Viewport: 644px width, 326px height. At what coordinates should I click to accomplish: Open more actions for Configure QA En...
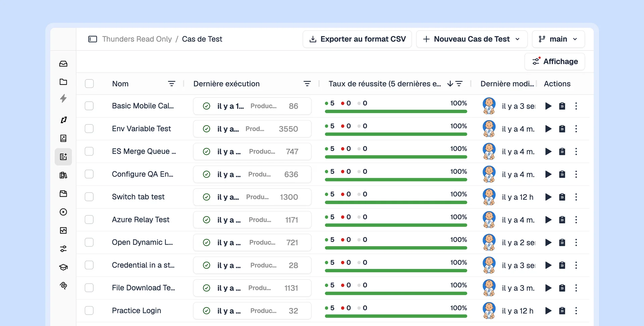click(576, 174)
